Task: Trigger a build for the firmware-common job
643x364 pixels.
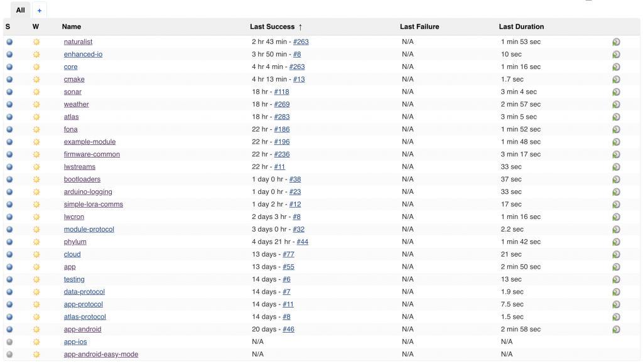Action: tap(616, 154)
